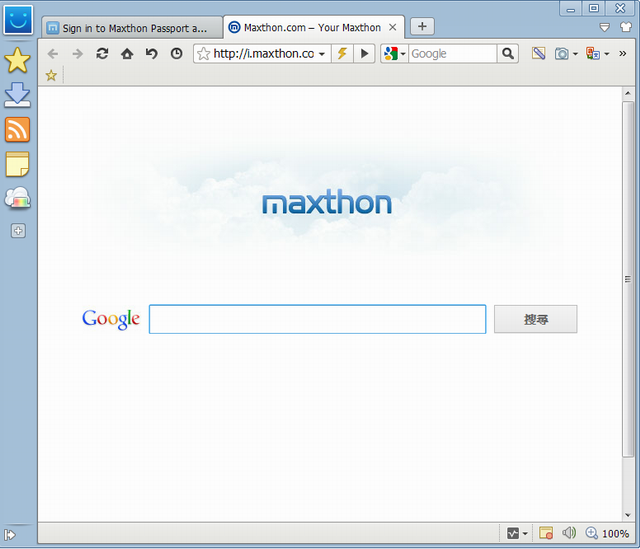640x549 pixels.
Task: Open the history clock icon
Action: coord(177,53)
